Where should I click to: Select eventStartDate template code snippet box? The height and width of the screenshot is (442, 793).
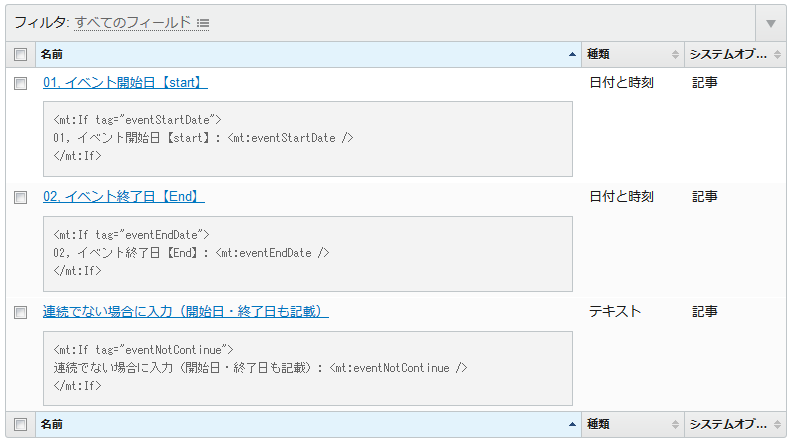(307, 139)
